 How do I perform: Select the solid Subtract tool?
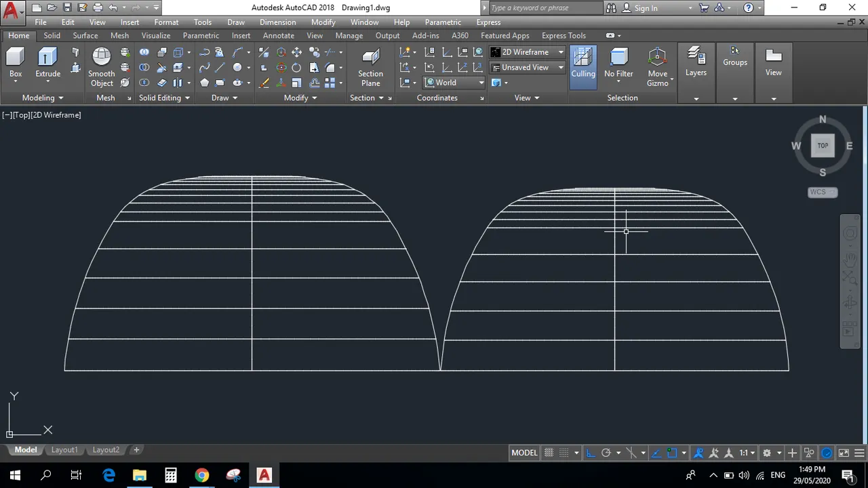144,68
